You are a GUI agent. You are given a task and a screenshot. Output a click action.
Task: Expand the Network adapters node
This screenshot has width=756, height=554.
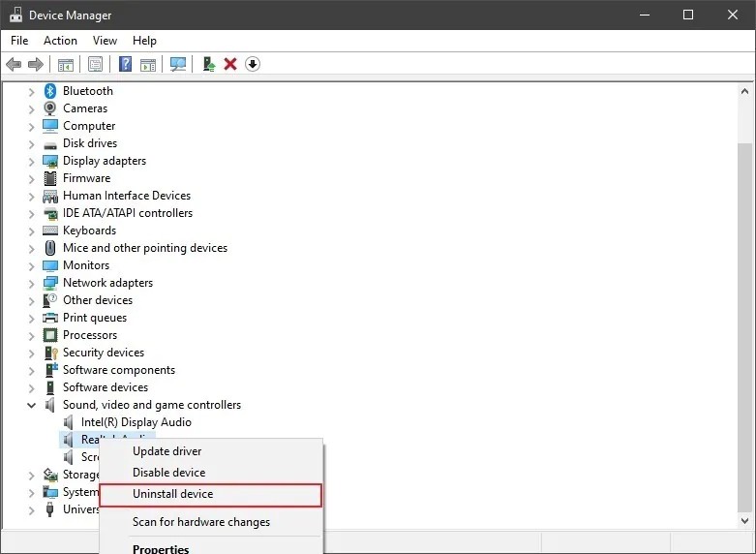pos(31,283)
